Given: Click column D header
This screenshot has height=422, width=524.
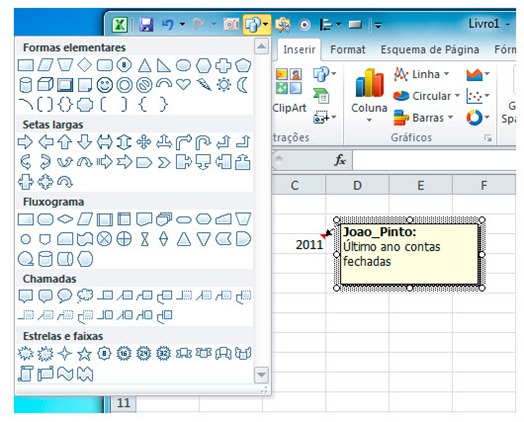Looking at the screenshot, I should [x=357, y=185].
